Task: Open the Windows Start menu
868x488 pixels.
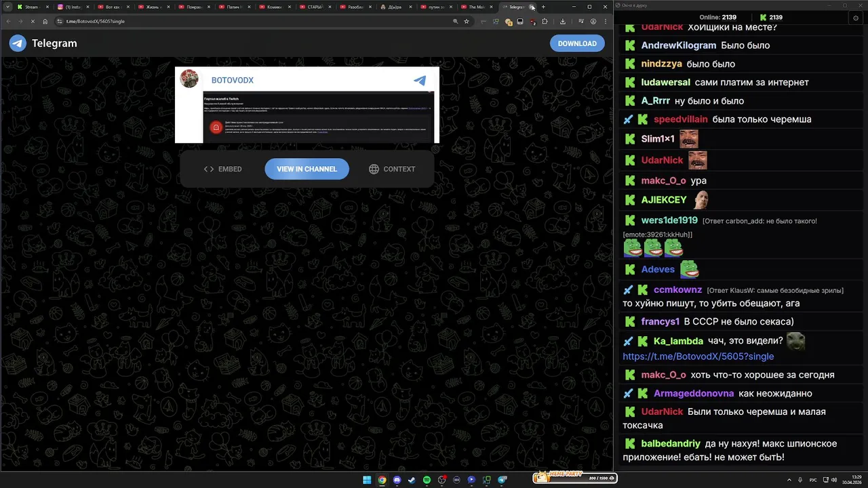Action: pos(367,480)
